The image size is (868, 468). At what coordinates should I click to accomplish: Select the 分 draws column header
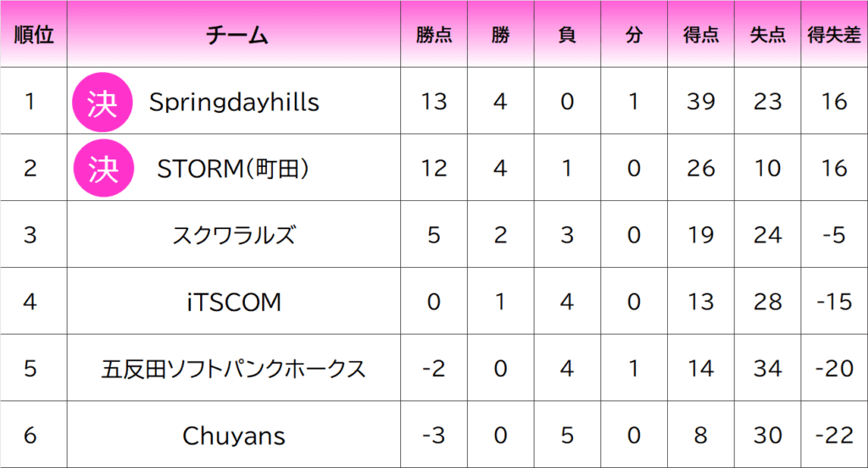point(634,35)
